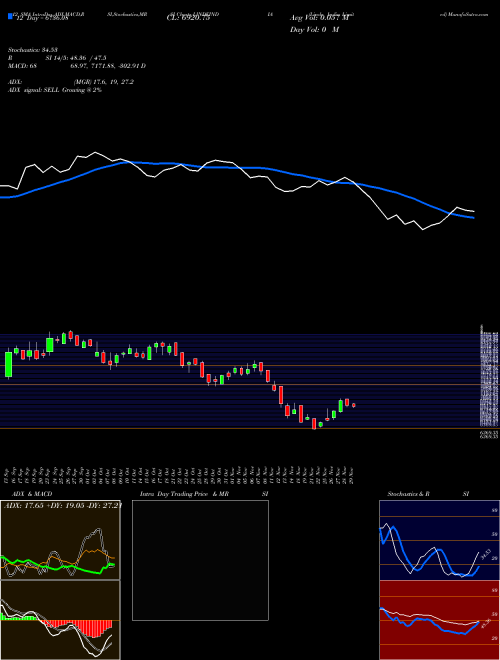Click the 'Stochastics & R SI' panel title
Image resolution: width=500 pixels, height=660 pixels.
click(428, 494)
